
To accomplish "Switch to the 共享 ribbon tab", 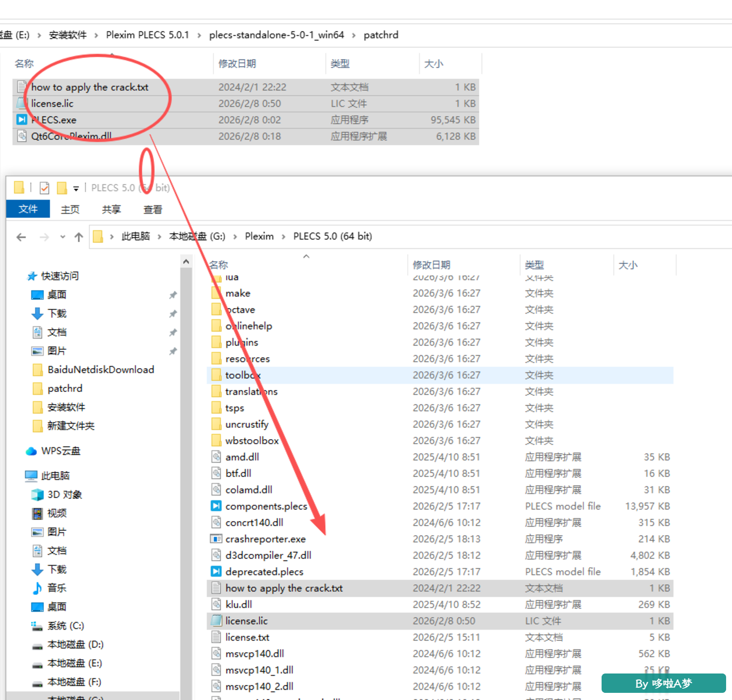I will [x=111, y=209].
